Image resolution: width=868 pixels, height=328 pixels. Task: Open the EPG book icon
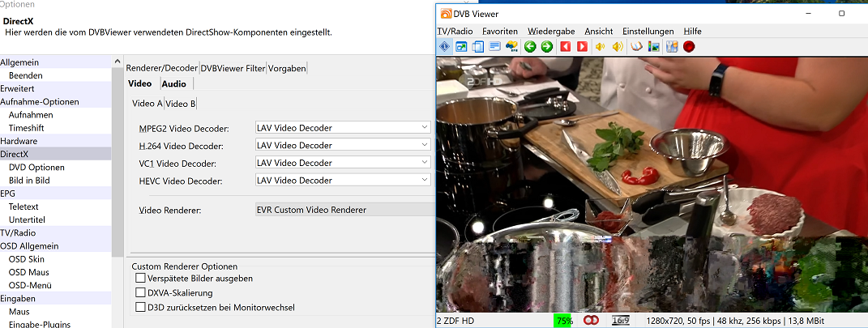(636, 47)
